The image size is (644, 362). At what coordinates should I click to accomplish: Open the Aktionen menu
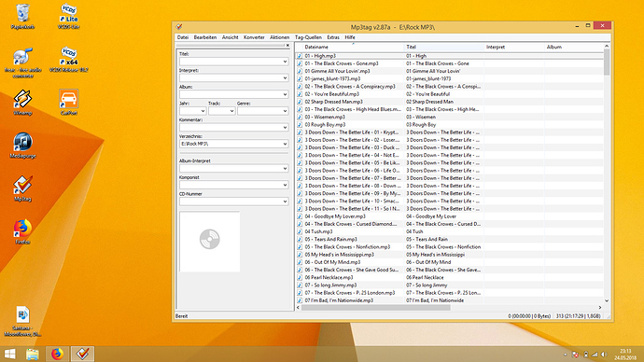pyautogui.click(x=279, y=37)
